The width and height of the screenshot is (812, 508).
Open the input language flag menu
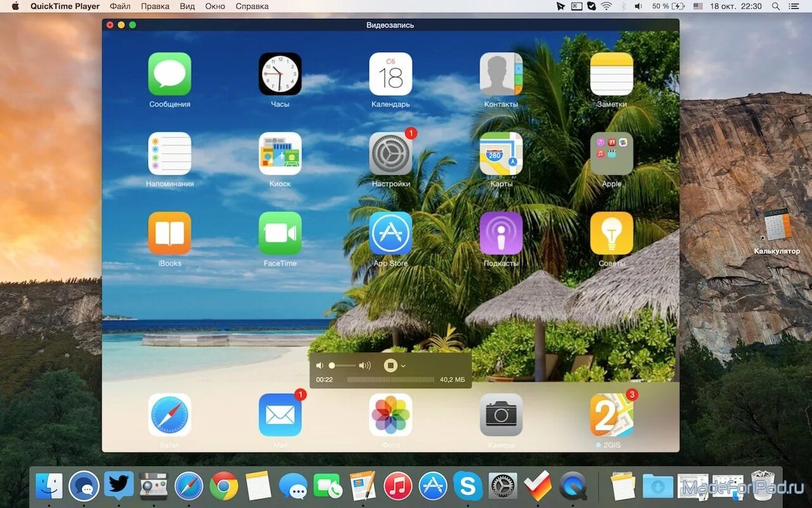[x=698, y=6]
